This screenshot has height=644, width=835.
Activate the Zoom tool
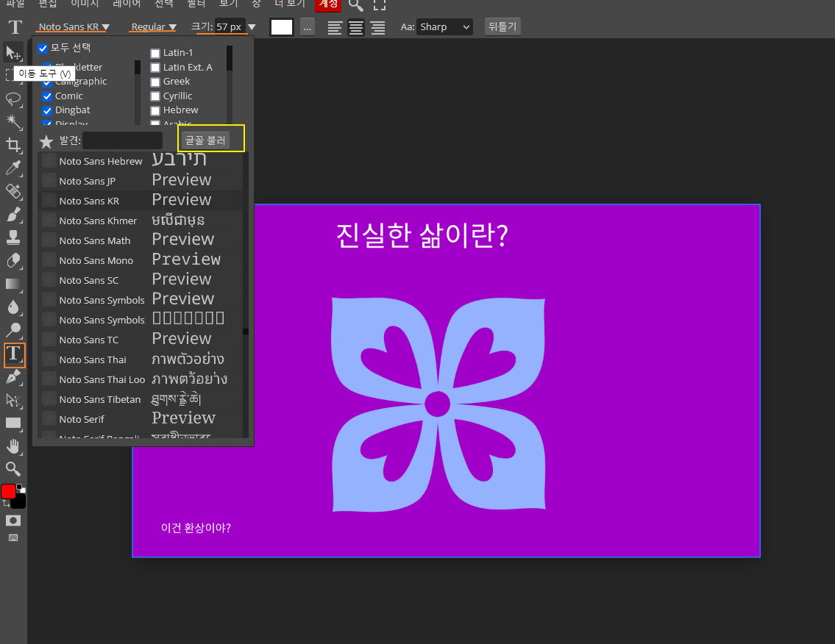(x=15, y=468)
